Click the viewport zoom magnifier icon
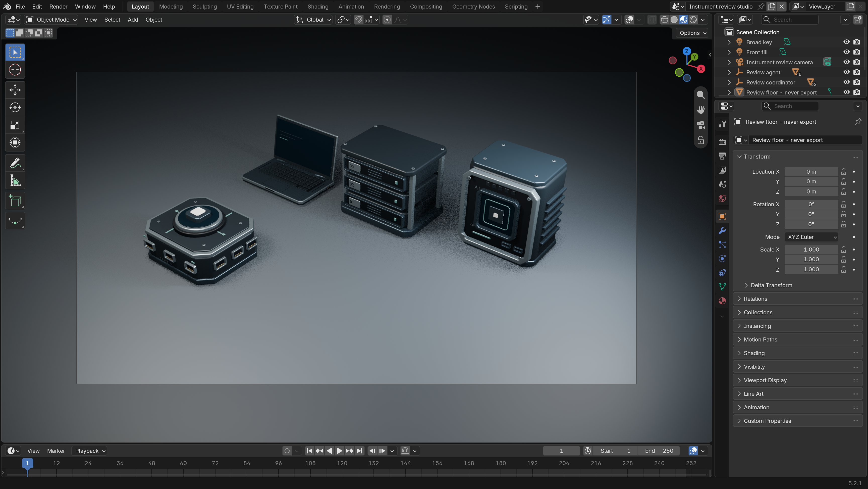The height and width of the screenshot is (489, 868). click(700, 95)
